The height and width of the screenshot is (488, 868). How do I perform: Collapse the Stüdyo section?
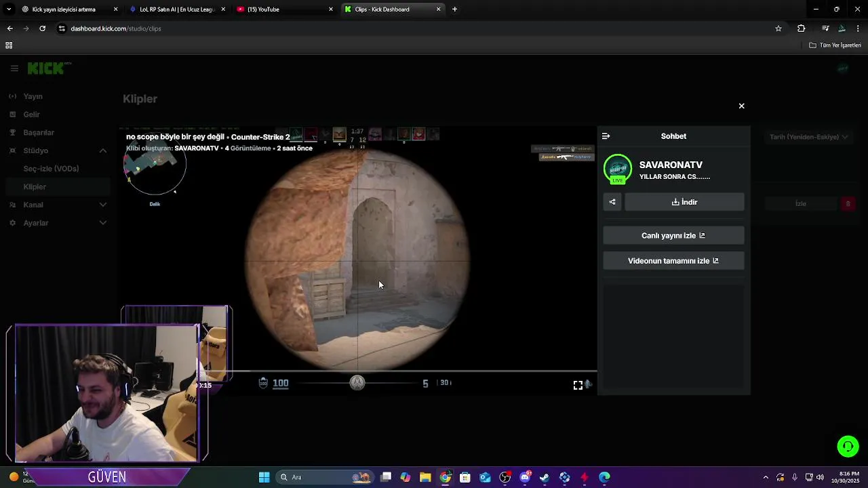[103, 150]
